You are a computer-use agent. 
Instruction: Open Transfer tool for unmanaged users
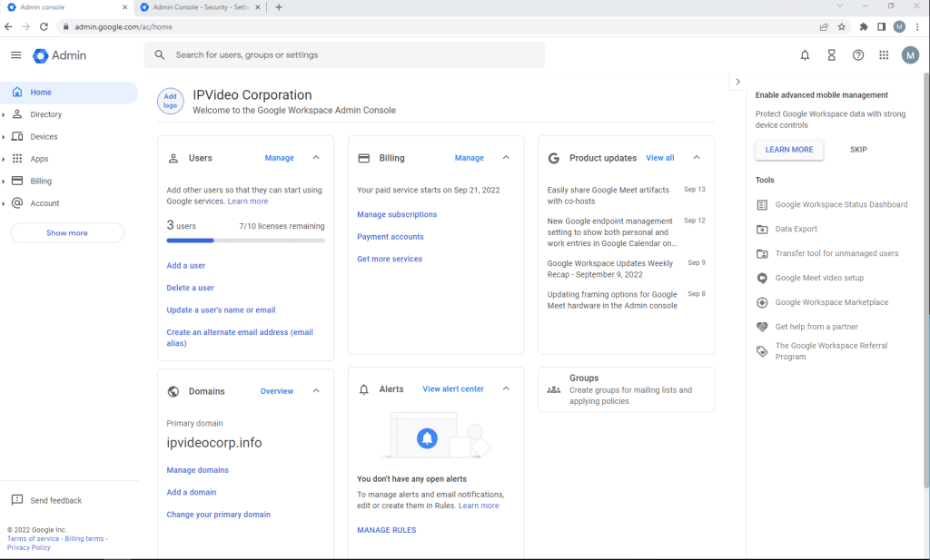836,253
